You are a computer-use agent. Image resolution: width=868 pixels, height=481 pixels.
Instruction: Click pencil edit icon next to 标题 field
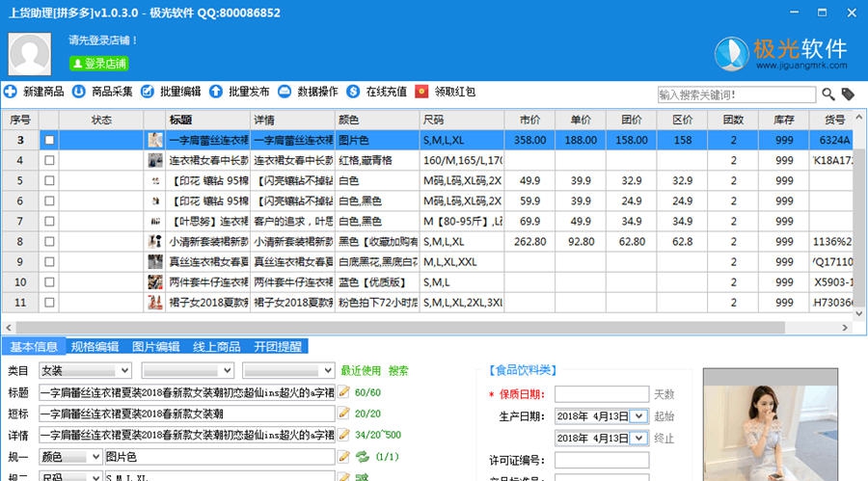[x=343, y=392]
